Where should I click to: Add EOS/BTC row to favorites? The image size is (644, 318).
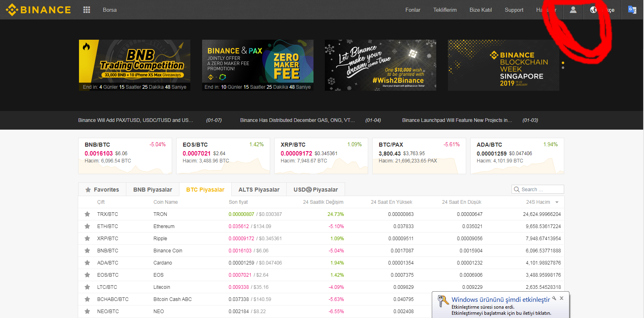tap(87, 275)
